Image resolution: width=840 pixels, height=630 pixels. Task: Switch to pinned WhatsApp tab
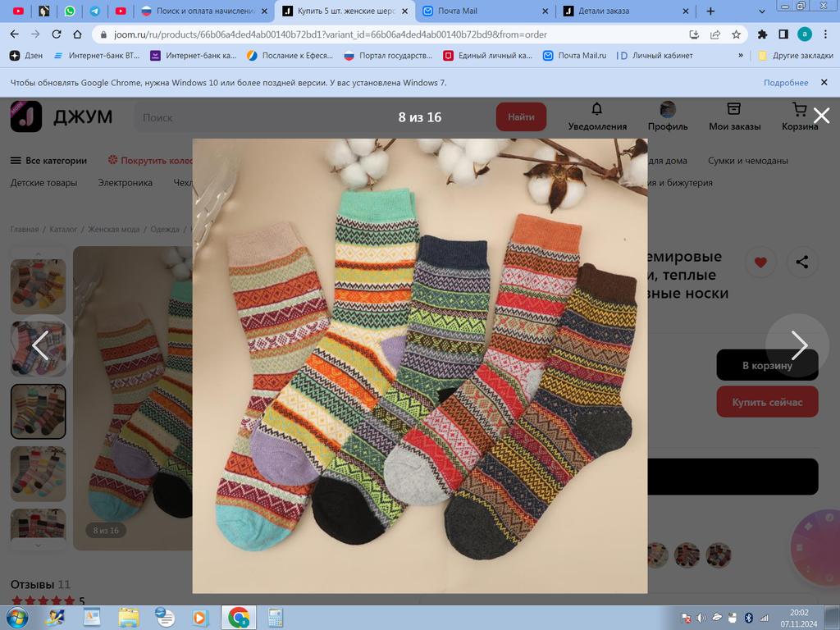point(70,11)
